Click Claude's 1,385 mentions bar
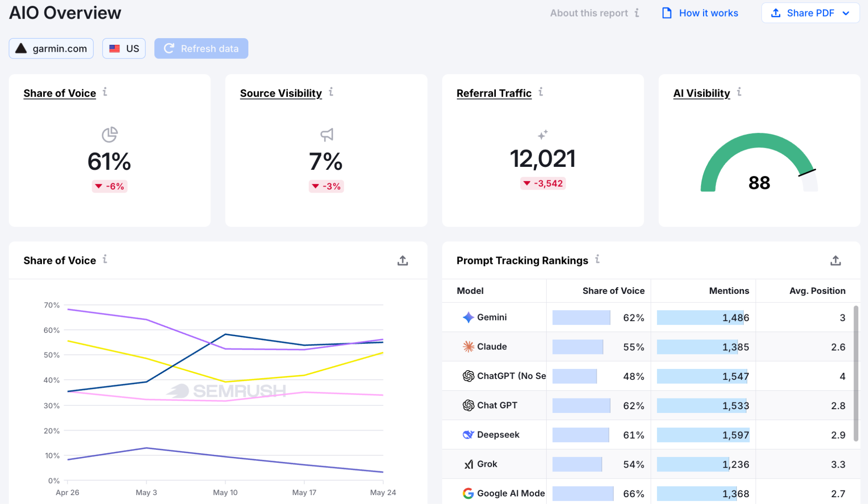868x504 pixels. 697,347
